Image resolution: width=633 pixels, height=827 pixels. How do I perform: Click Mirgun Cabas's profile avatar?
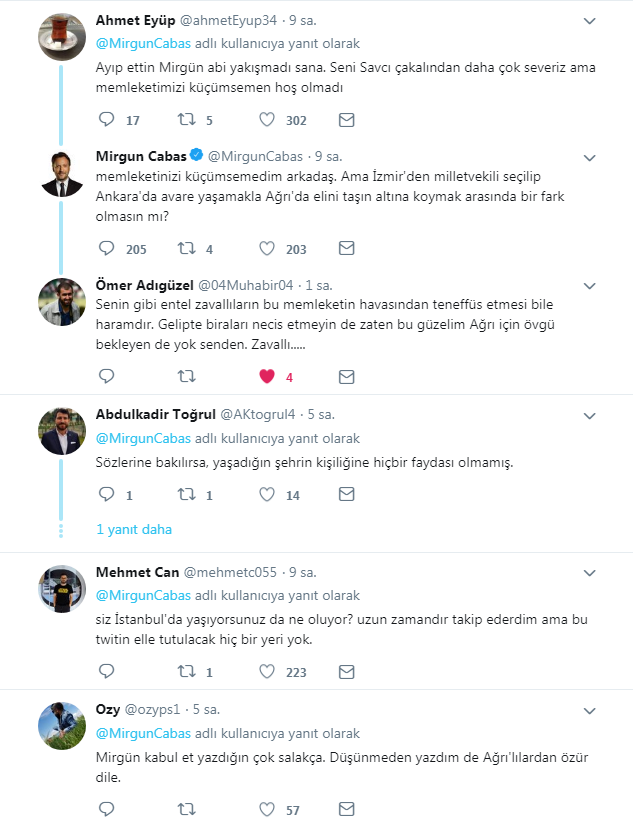point(62,173)
